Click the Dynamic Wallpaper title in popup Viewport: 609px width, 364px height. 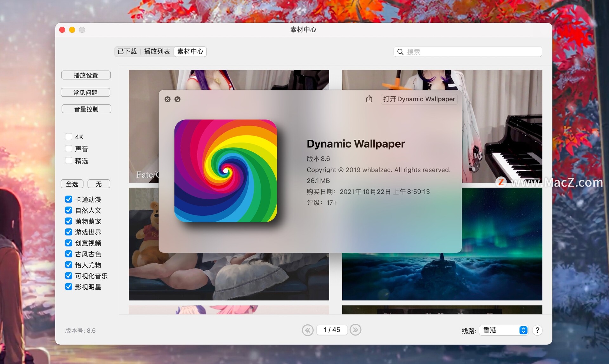tap(356, 144)
